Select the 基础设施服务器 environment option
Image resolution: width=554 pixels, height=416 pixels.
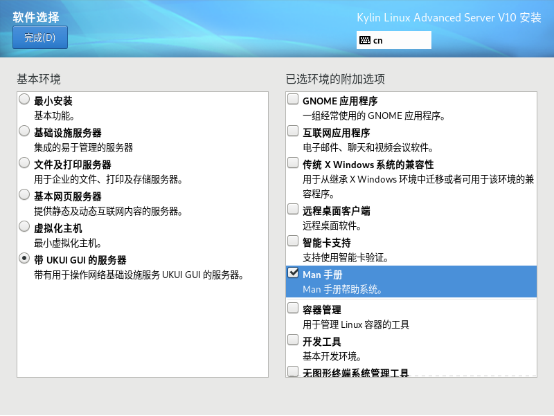click(x=24, y=131)
